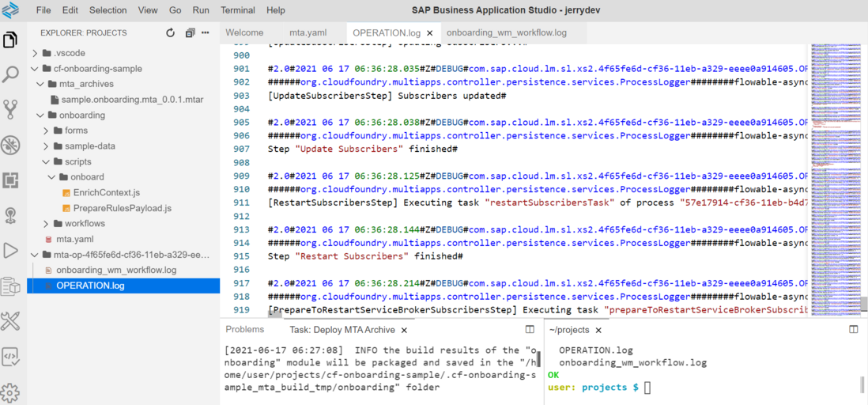Screen dimensions: 868x405
Task: Open PrepareRulesPayload.js in Explorer
Action: tap(123, 208)
